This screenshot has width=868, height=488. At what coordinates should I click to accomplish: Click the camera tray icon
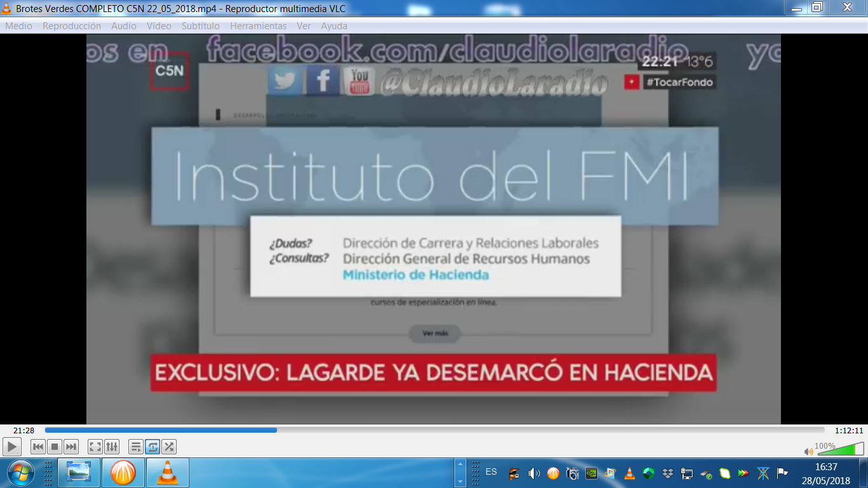tap(572, 473)
